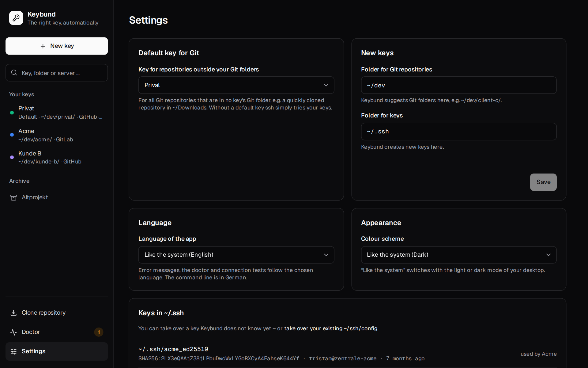The height and width of the screenshot is (368, 588).
Task: Select the Acme key in sidebar
Action: [x=57, y=135]
